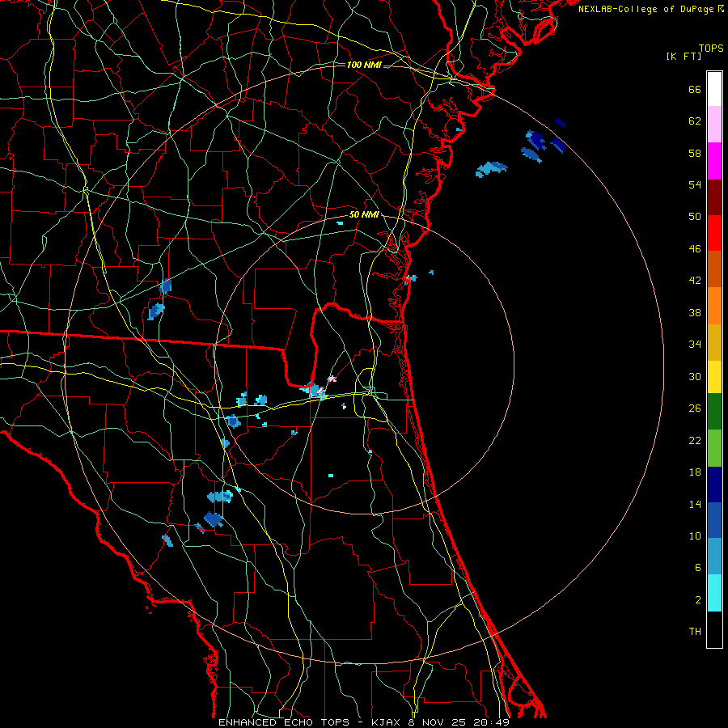Click the "66" legend value
728x728 pixels.
click(695, 89)
